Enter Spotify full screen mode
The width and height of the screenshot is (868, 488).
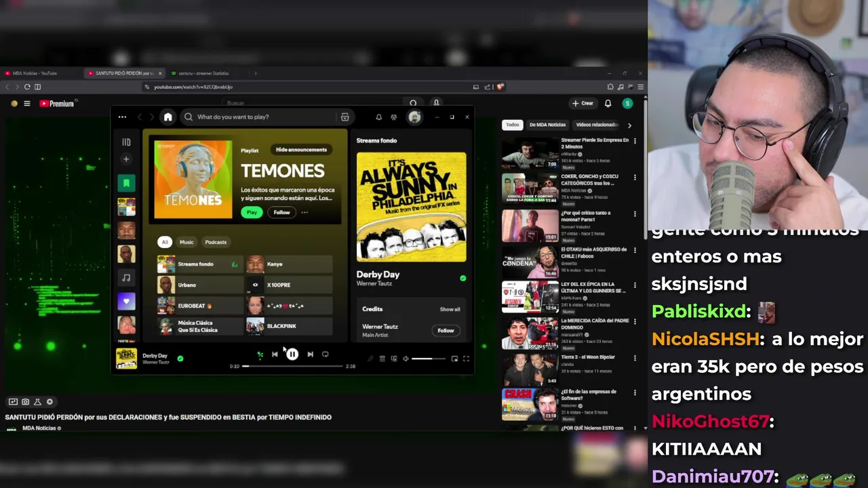(x=466, y=359)
